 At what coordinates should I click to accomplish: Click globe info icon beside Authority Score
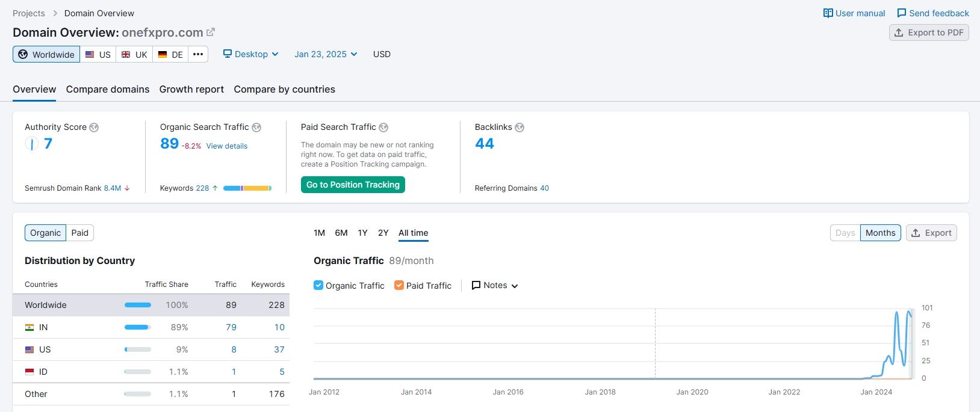coord(94,128)
